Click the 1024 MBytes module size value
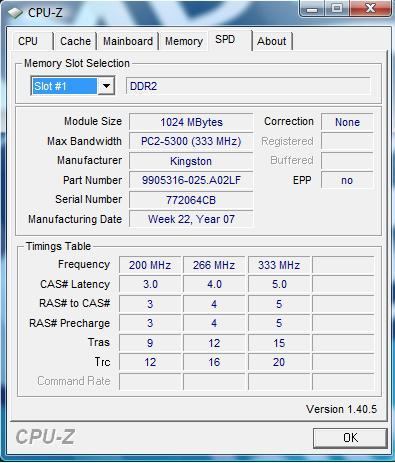The height and width of the screenshot is (463, 395). [191, 122]
